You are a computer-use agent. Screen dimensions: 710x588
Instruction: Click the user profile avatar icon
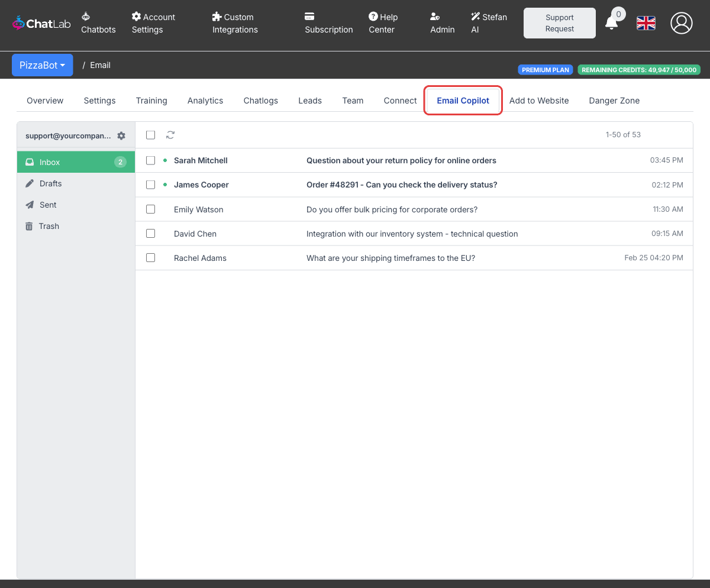(x=681, y=23)
